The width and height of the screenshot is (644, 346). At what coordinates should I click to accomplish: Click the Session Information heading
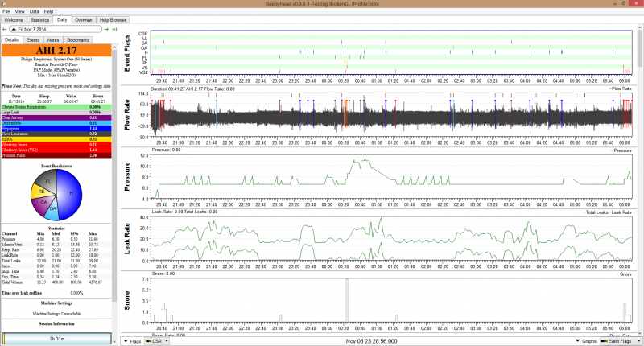pyautogui.click(x=56, y=323)
